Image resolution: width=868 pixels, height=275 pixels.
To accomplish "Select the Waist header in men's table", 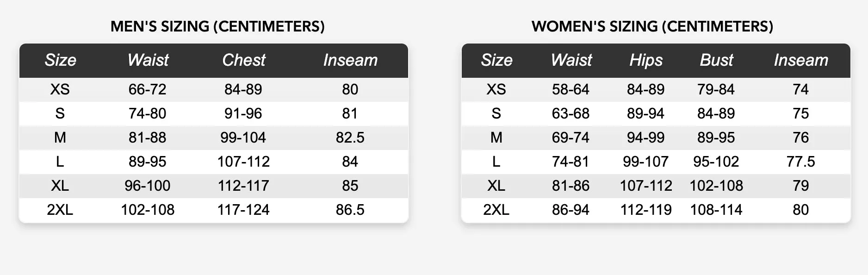I will pyautogui.click(x=148, y=60).
